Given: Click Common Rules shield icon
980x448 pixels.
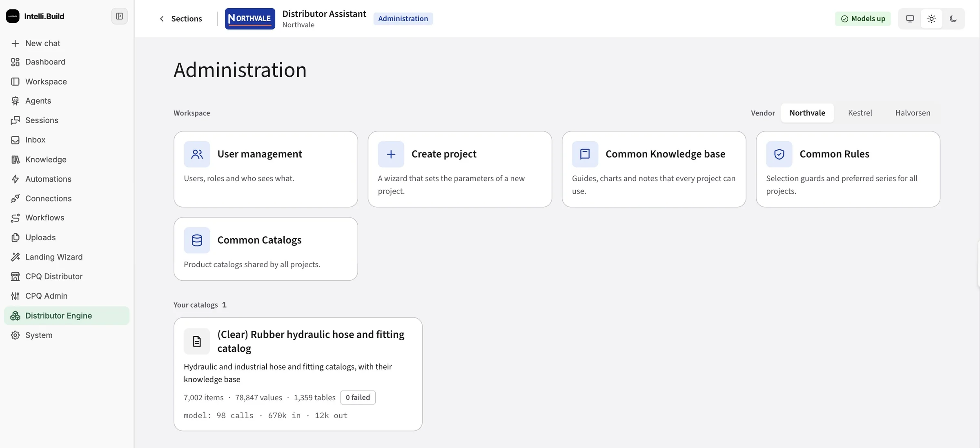Looking at the screenshot, I should coord(779,154).
